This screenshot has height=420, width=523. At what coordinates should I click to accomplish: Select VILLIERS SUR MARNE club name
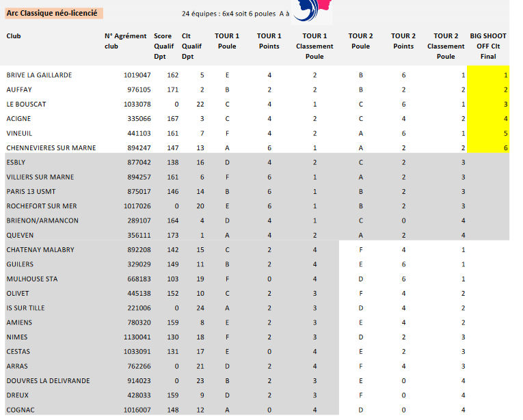(x=40, y=177)
